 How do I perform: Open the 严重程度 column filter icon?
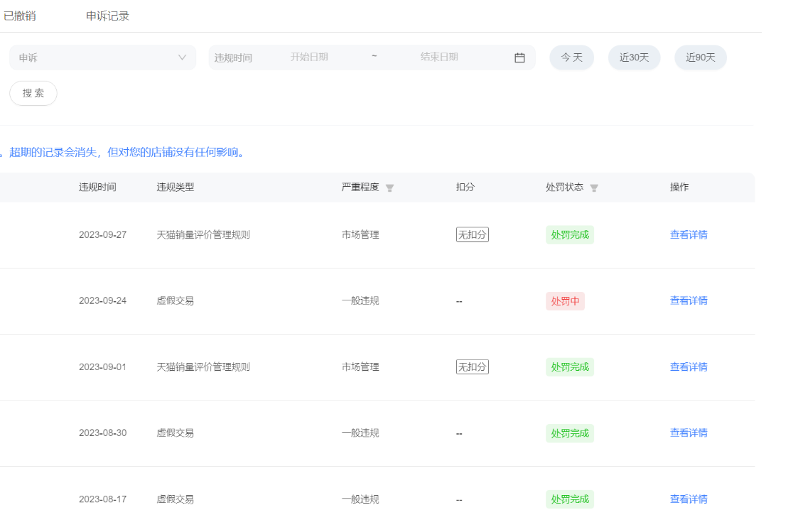coord(389,188)
